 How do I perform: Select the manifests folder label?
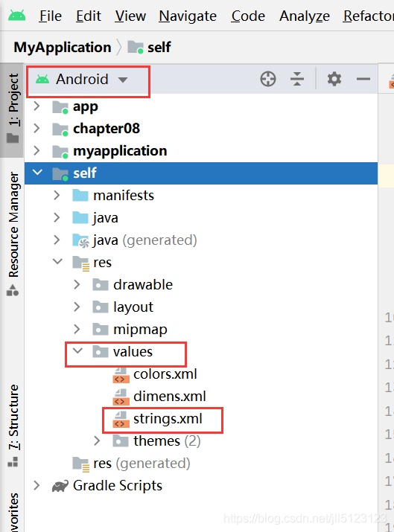(x=124, y=196)
